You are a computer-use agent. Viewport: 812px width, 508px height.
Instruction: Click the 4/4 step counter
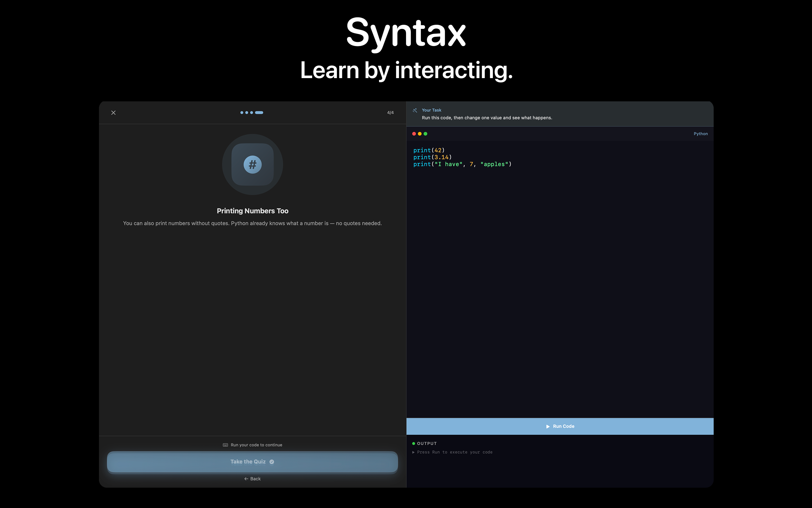(x=390, y=112)
